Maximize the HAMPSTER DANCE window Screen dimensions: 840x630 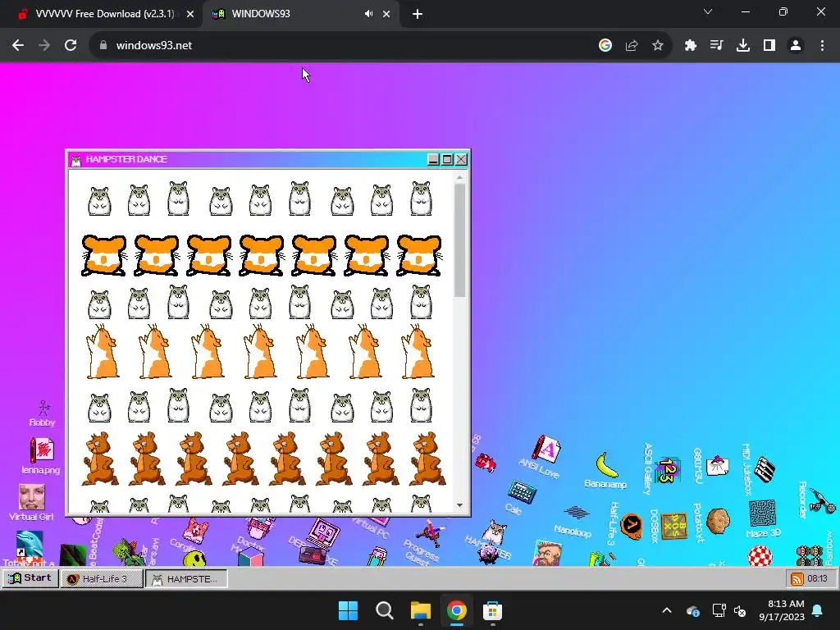[447, 159]
